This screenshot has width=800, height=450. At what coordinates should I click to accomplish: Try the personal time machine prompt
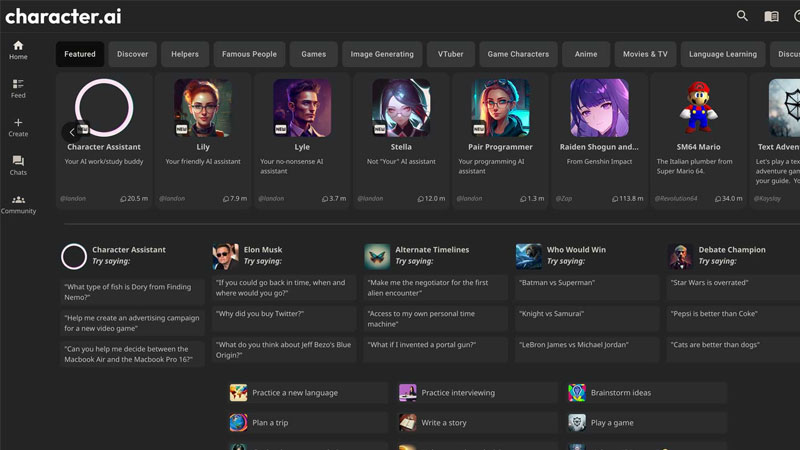pos(435,319)
